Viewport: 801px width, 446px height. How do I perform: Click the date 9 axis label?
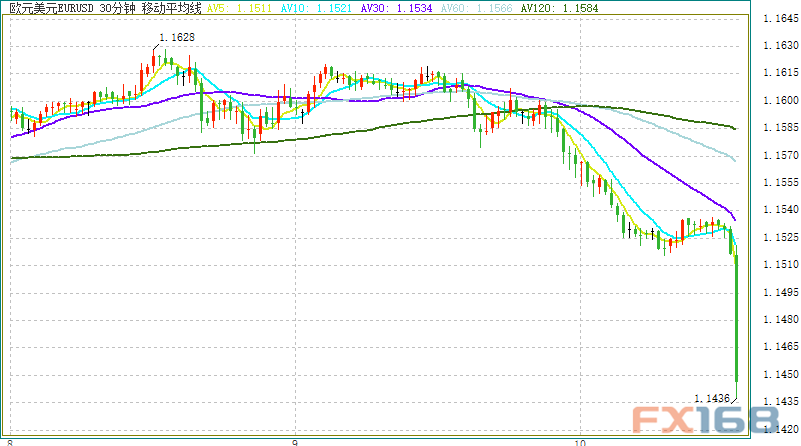coord(295,442)
